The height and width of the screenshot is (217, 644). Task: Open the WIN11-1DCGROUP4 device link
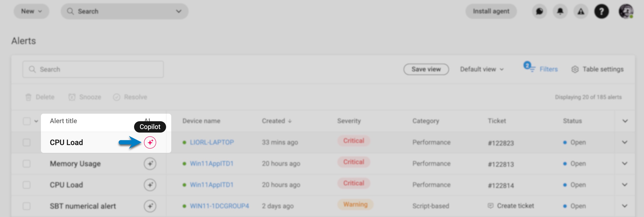click(219, 206)
